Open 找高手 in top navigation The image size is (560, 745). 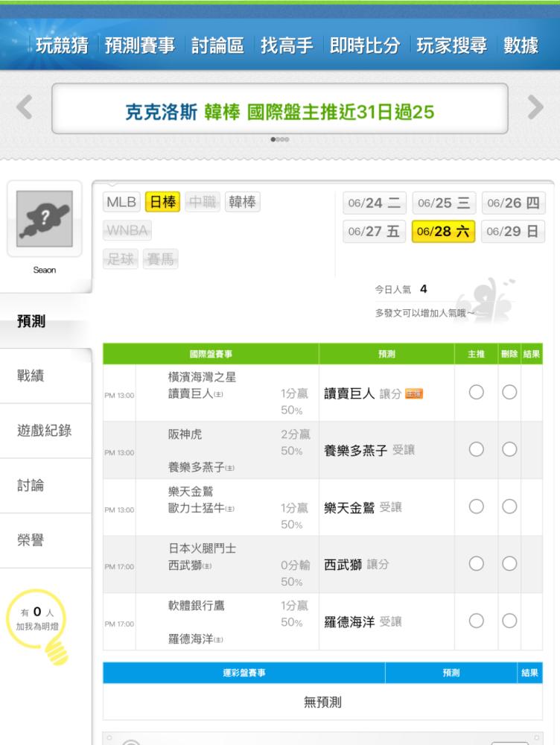[287, 45]
